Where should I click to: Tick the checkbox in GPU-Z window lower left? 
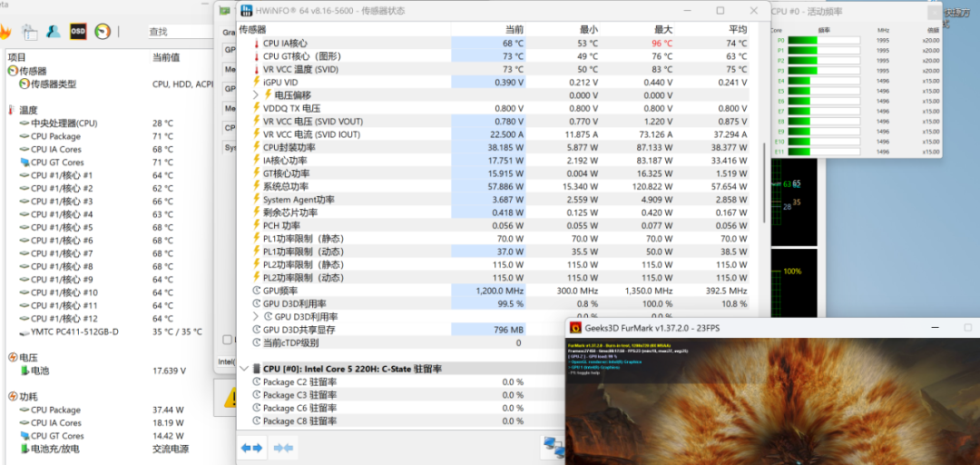[x=228, y=339]
